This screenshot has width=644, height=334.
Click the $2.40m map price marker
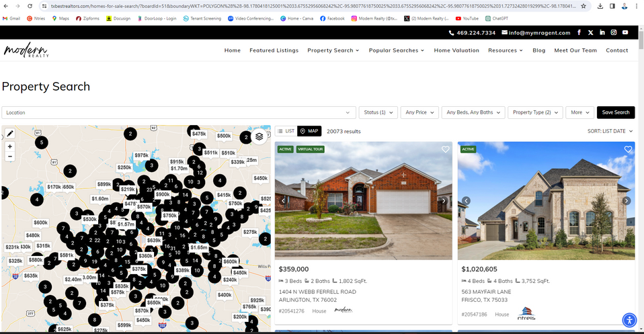click(x=73, y=280)
